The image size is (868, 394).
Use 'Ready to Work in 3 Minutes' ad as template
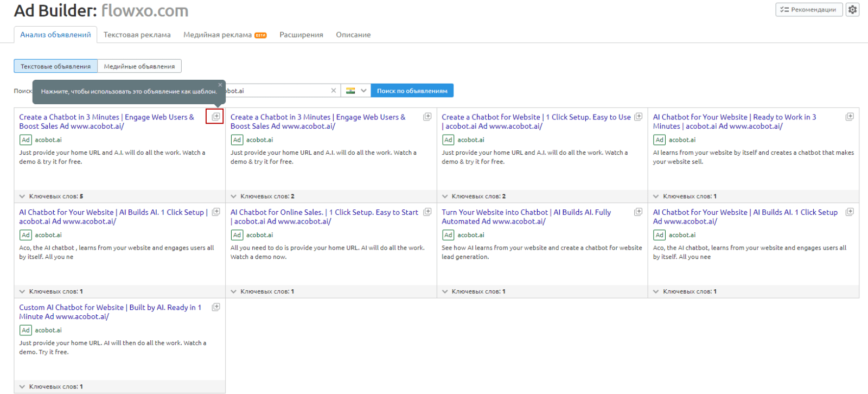click(850, 117)
